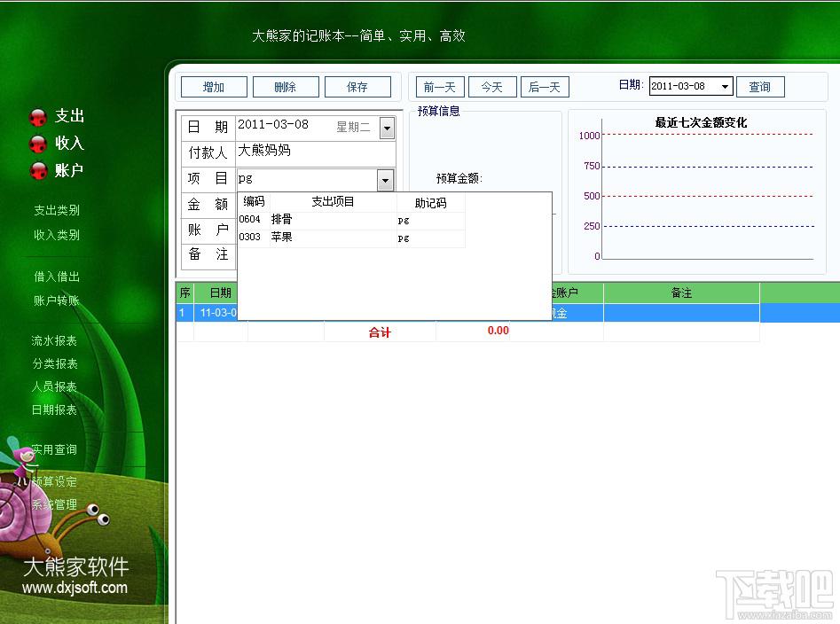
Task: Open the 账户 section in sidebar
Action: coord(70,170)
